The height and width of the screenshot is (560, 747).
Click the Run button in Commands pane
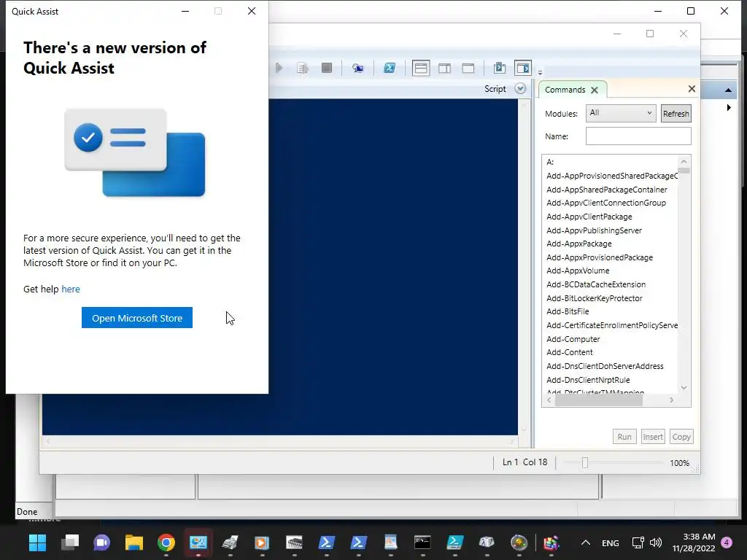[624, 437]
